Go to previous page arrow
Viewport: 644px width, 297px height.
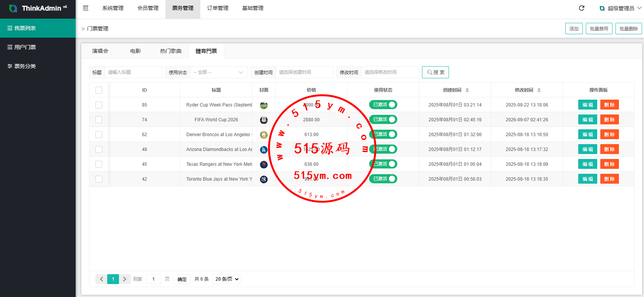tap(102, 279)
